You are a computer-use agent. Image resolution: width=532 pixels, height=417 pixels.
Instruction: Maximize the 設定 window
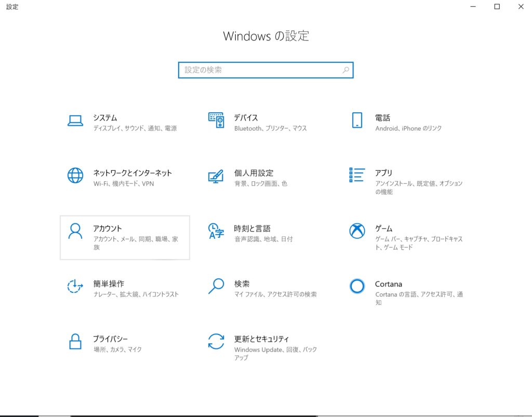(497, 6)
